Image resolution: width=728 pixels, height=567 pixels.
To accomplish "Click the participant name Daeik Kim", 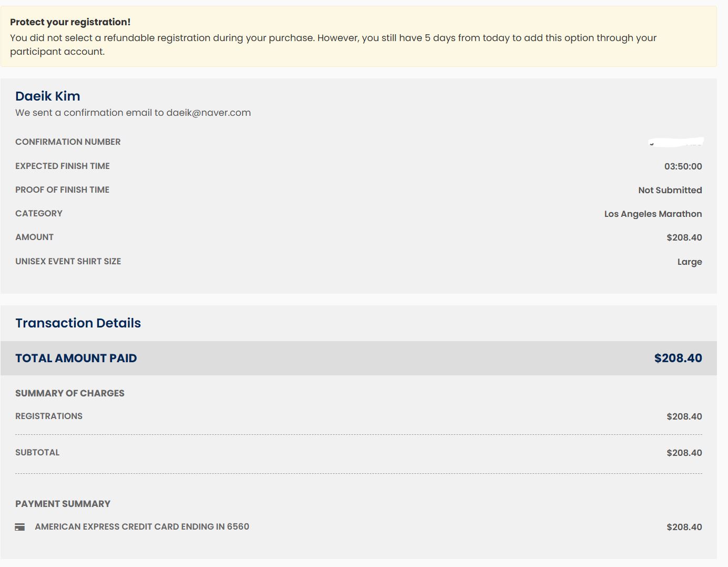I will tap(48, 96).
